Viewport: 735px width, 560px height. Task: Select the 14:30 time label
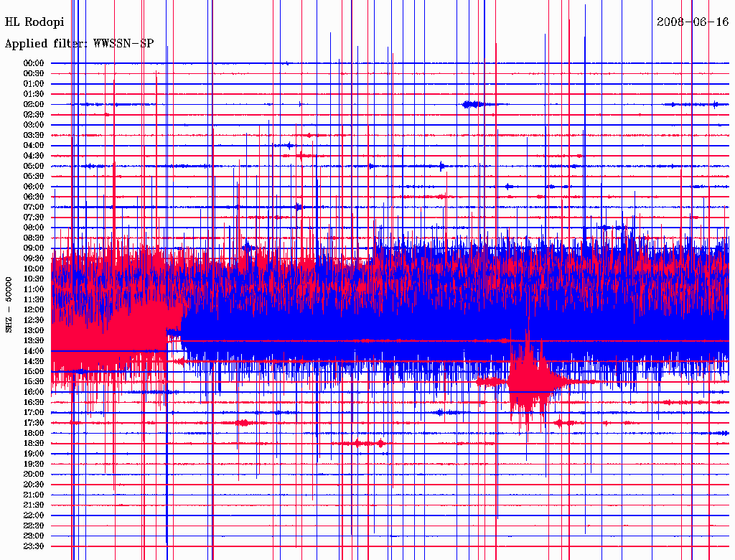tap(34, 361)
